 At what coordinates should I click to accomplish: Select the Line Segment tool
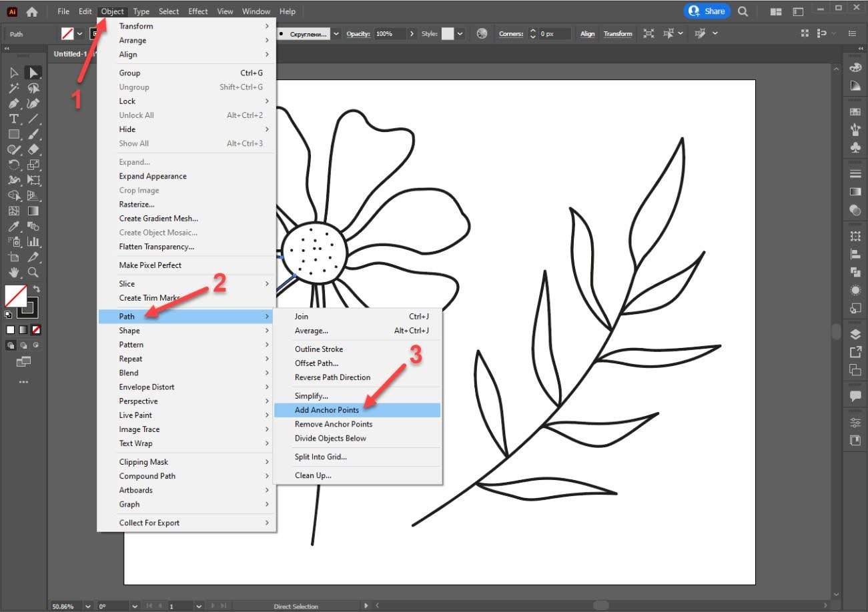tap(33, 119)
